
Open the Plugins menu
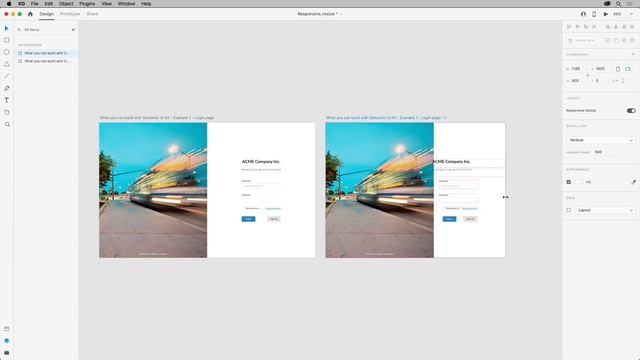click(x=87, y=4)
